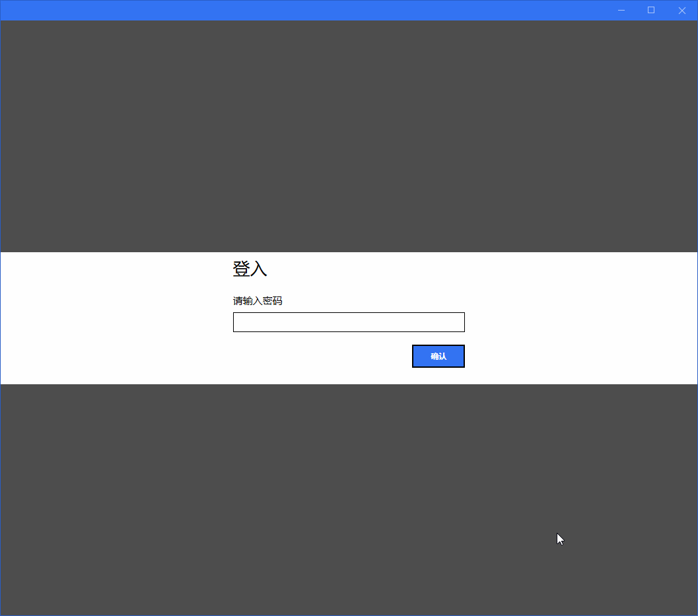This screenshot has height=616, width=698.
Task: Click the 登 character in the heading
Action: pos(241,269)
